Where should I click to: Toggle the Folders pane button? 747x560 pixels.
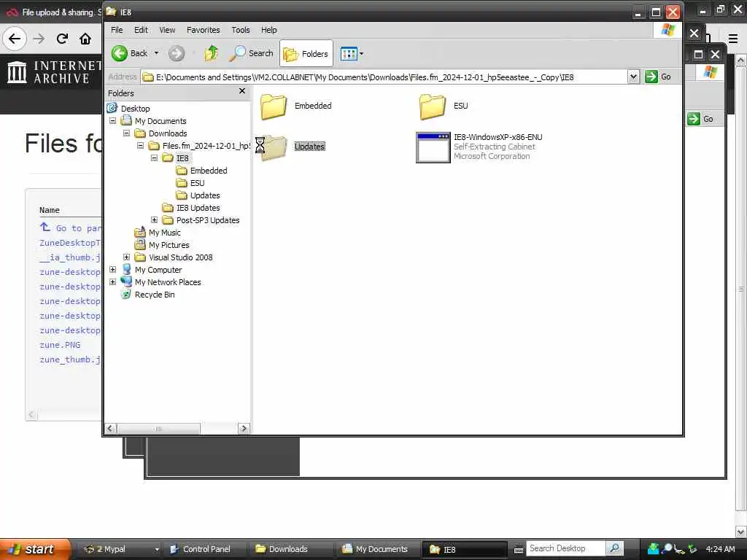click(306, 54)
